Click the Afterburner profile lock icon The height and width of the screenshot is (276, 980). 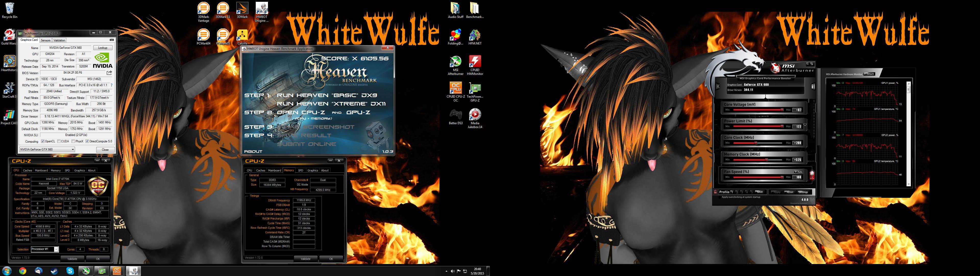pos(716,192)
